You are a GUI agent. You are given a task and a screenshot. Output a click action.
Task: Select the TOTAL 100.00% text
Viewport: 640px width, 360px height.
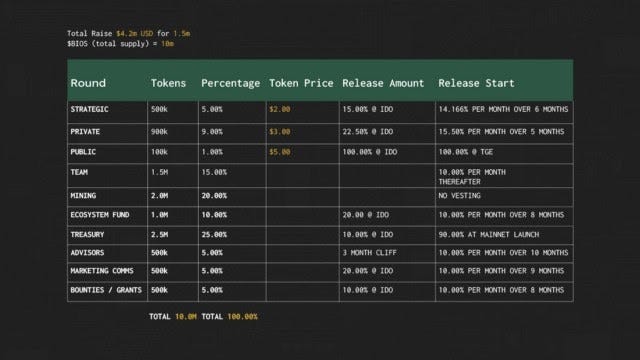[229, 317]
